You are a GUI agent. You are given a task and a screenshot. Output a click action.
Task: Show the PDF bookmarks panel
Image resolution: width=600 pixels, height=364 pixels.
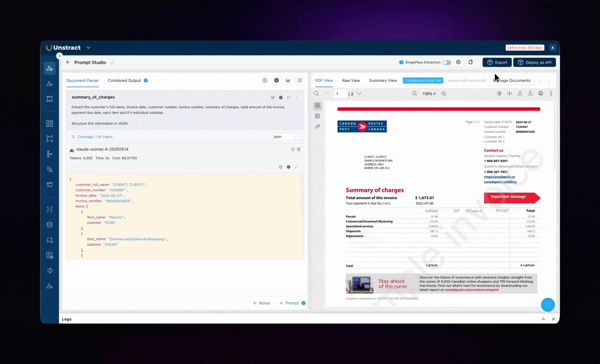(318, 116)
